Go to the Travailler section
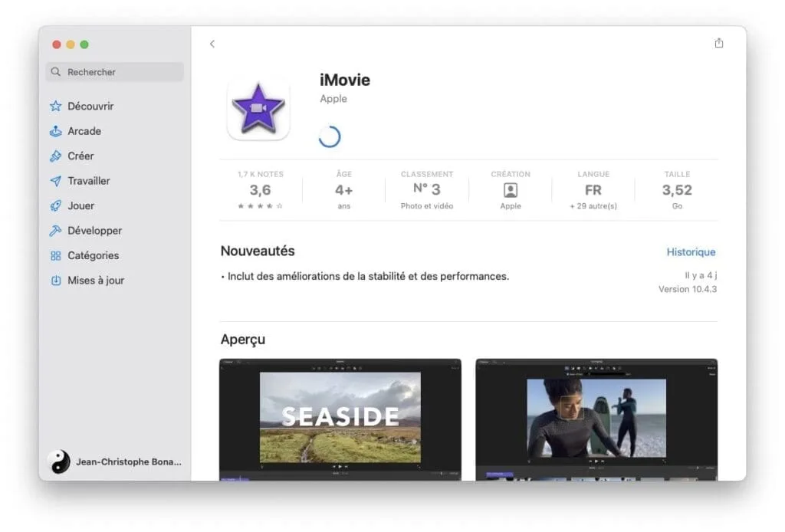 pos(89,181)
